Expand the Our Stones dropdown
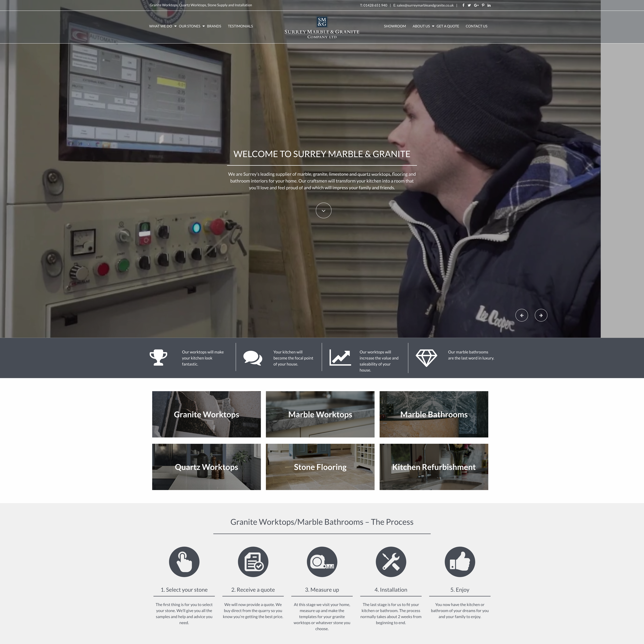The width and height of the screenshot is (644, 644). tap(192, 26)
